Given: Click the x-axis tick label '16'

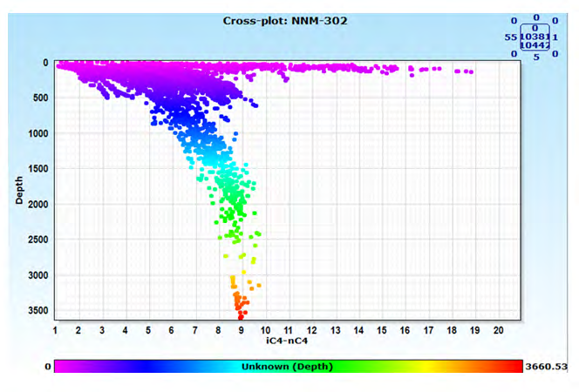Looking at the screenshot, I should pyautogui.click(x=405, y=330).
